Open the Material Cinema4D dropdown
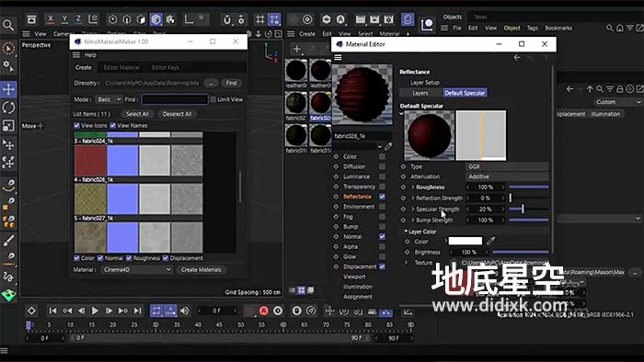The image size is (644, 362). pos(137,269)
